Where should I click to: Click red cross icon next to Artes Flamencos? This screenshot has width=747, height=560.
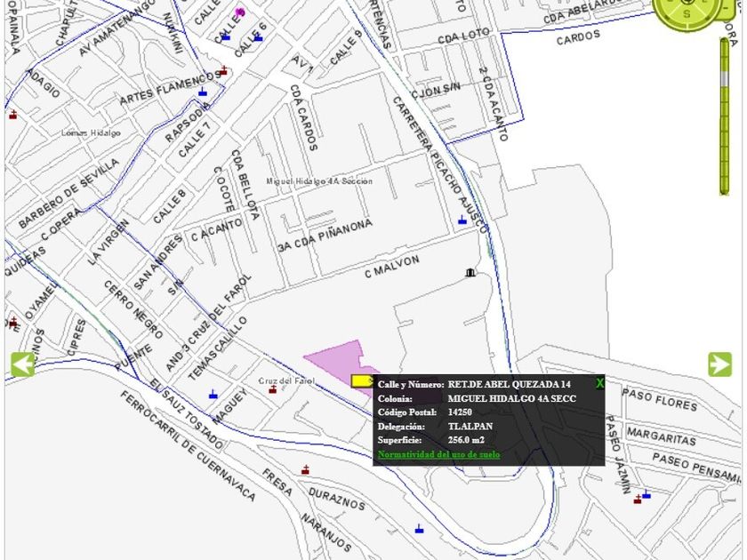(223, 71)
